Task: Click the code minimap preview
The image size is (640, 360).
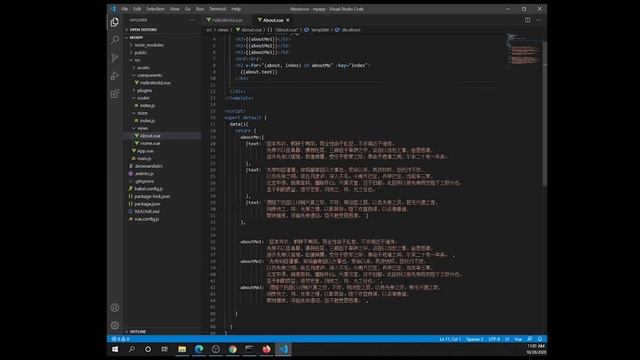Action: pos(524,49)
